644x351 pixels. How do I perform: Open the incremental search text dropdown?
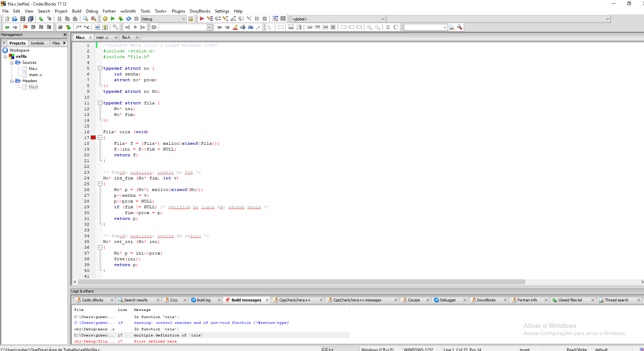(x=210, y=27)
